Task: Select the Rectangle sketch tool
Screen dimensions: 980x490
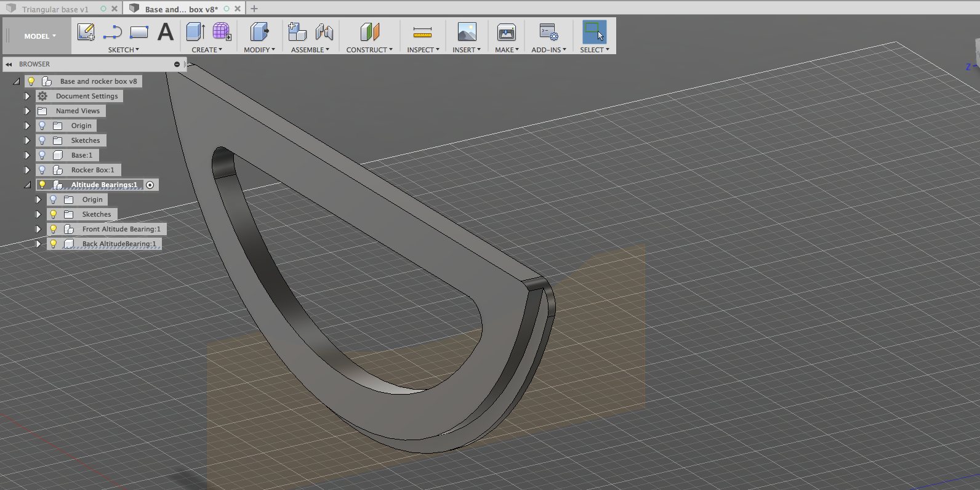Action: (x=139, y=32)
